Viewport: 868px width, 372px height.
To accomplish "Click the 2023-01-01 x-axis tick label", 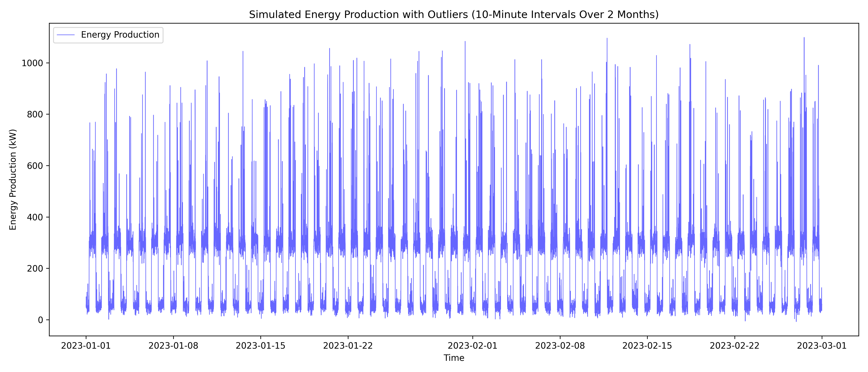I will 86,346.
